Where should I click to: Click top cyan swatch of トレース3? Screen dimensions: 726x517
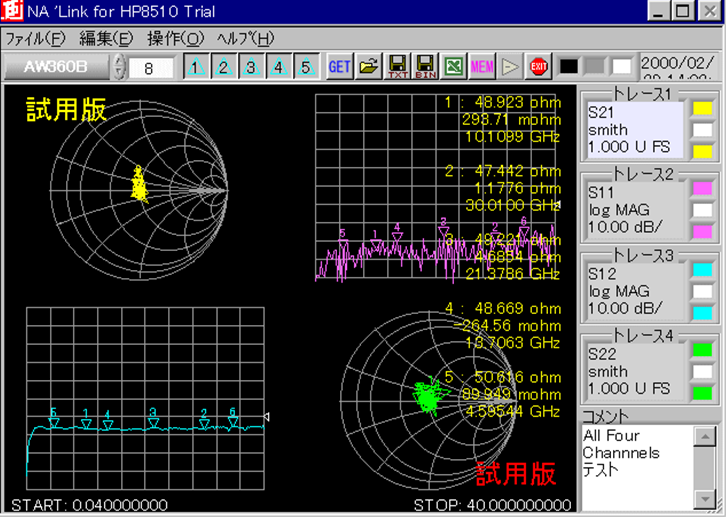pos(702,270)
